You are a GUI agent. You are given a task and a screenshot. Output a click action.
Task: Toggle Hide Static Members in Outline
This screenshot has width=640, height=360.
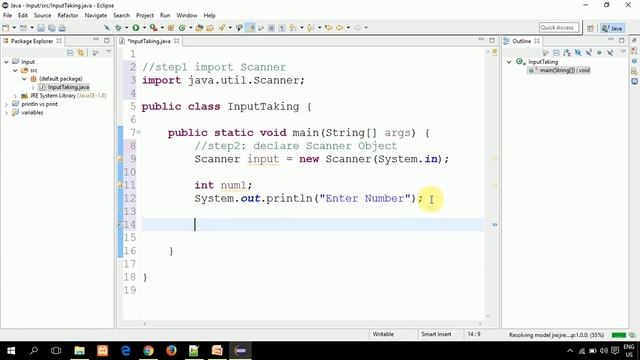589,53
